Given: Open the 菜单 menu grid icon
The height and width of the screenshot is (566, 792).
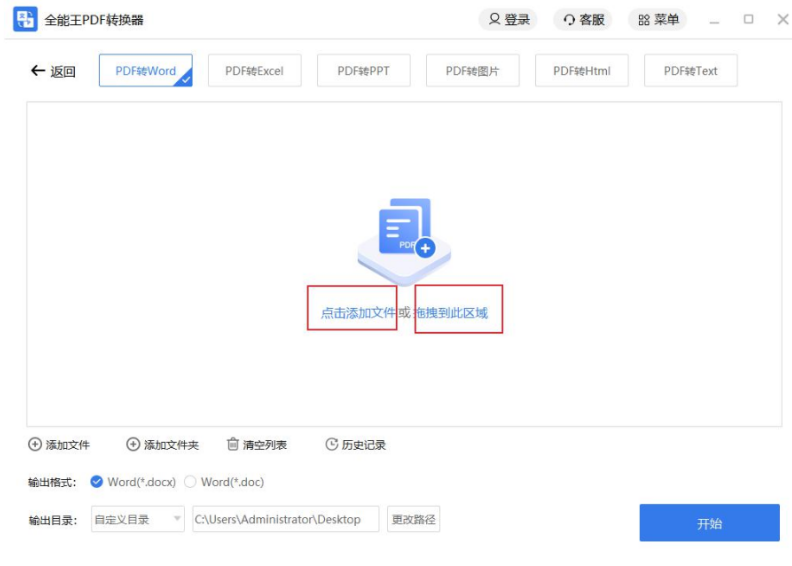Looking at the screenshot, I should [644, 20].
